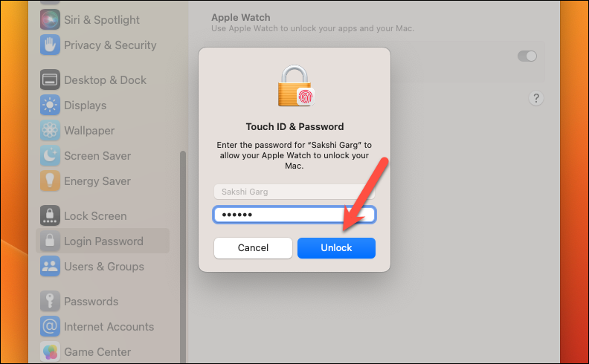The image size is (589, 364).
Task: Select the Privacy & Security hand icon
Action: tap(50, 45)
